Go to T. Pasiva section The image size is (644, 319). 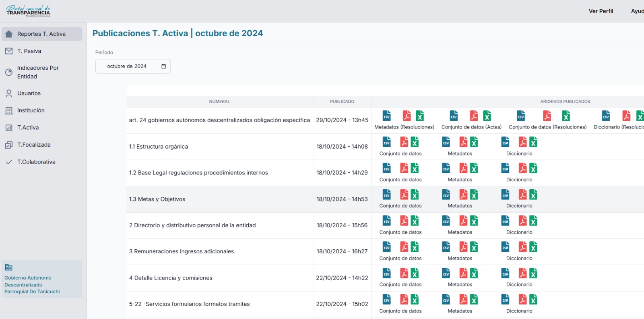pos(29,51)
